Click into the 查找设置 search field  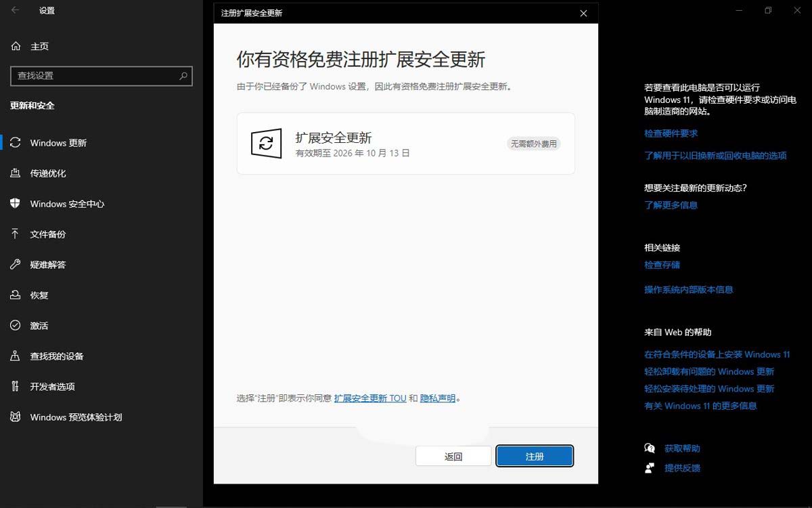tap(101, 76)
